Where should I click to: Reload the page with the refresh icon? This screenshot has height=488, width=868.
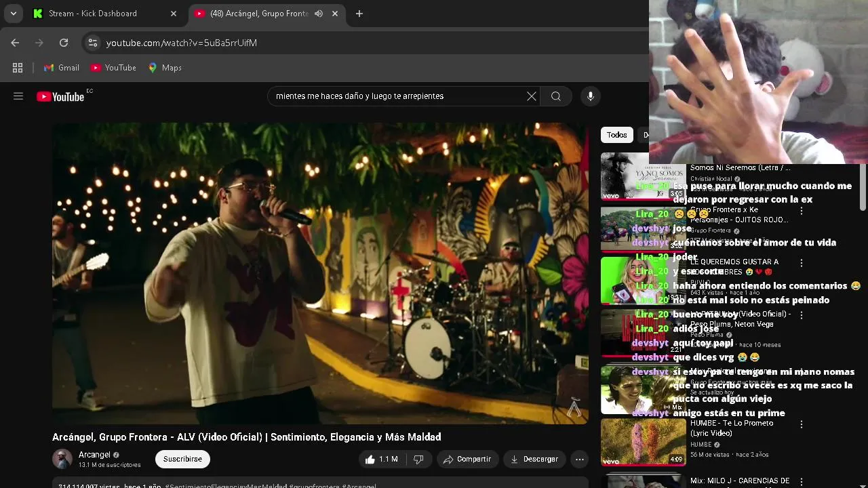(64, 43)
